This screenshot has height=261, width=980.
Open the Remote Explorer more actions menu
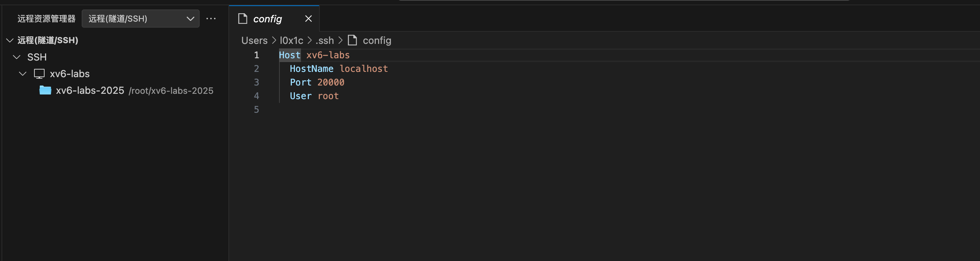pyautogui.click(x=211, y=18)
